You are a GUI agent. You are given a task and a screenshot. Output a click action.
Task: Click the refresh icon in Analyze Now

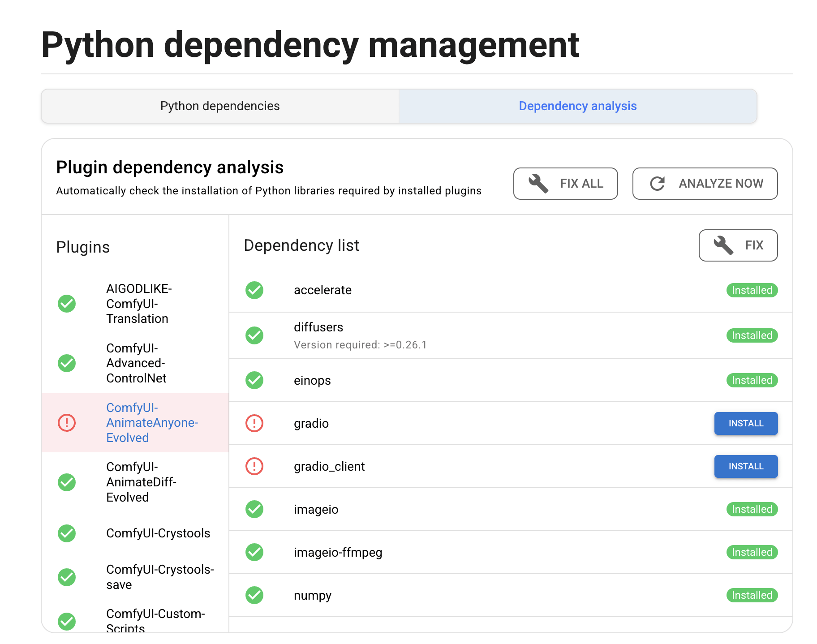click(x=657, y=184)
